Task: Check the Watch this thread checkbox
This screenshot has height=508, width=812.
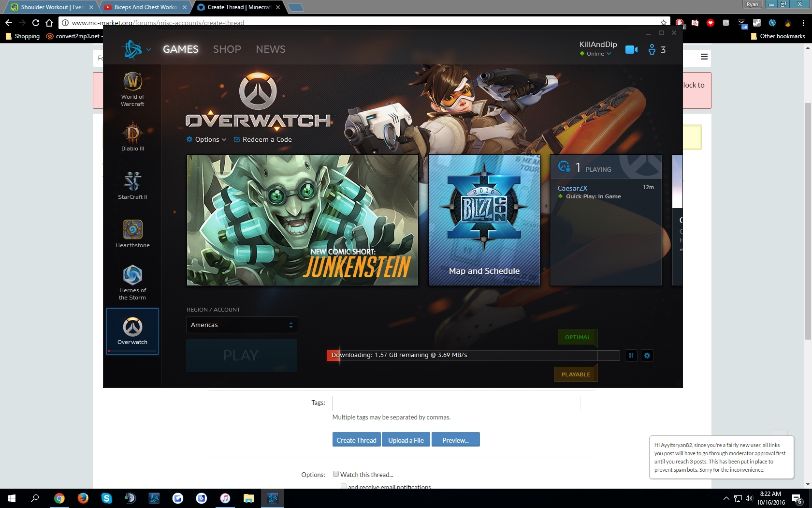Action: click(336, 474)
